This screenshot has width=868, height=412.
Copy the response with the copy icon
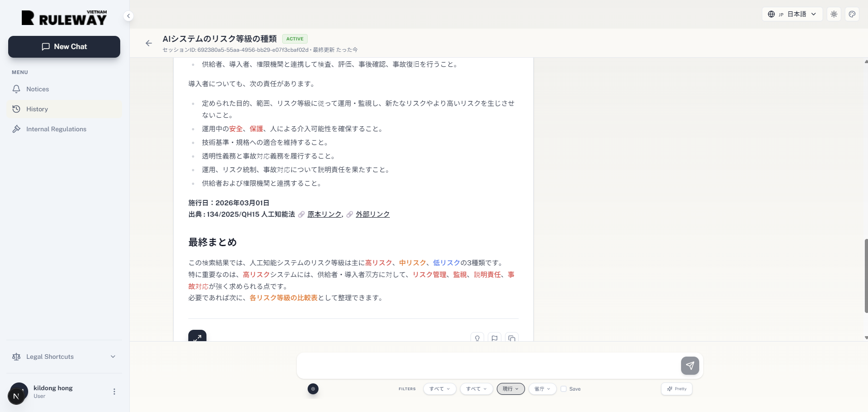pos(512,338)
